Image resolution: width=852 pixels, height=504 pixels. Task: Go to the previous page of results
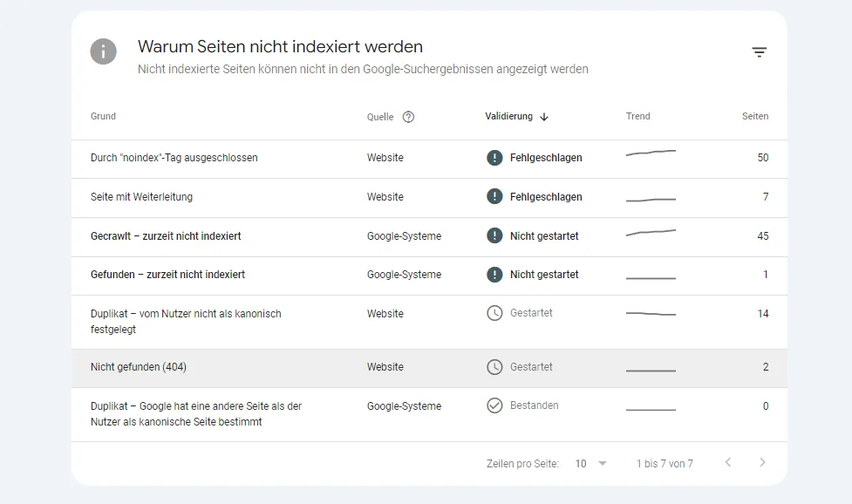[728, 462]
